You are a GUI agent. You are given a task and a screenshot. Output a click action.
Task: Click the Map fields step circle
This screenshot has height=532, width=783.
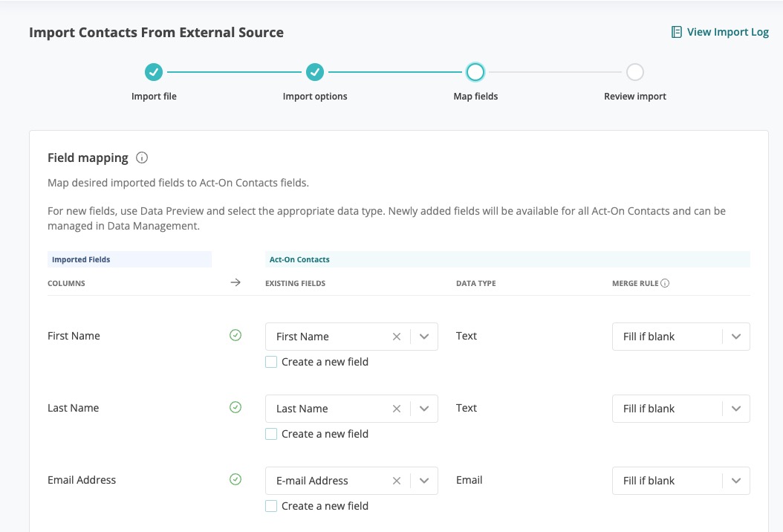pyautogui.click(x=475, y=72)
